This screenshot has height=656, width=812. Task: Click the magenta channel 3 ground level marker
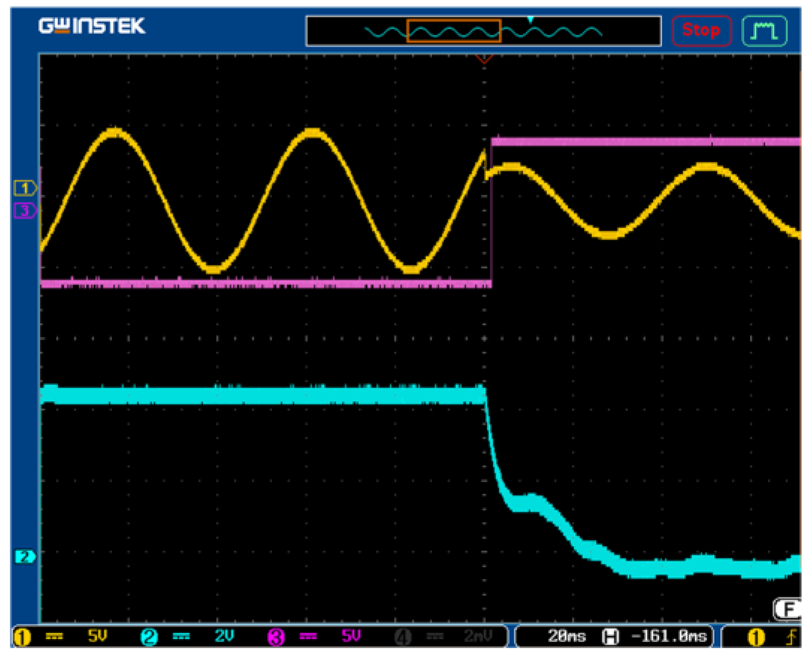click(x=24, y=211)
